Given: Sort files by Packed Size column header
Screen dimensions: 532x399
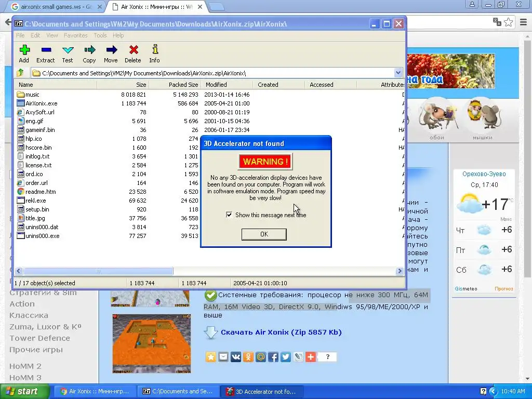Looking at the screenshot, I should point(175,85).
